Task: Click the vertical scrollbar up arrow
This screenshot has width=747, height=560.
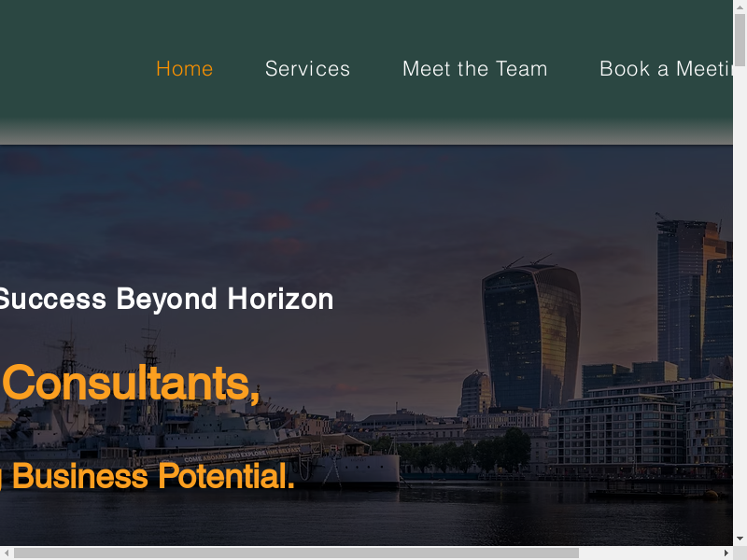Action: 740,7
